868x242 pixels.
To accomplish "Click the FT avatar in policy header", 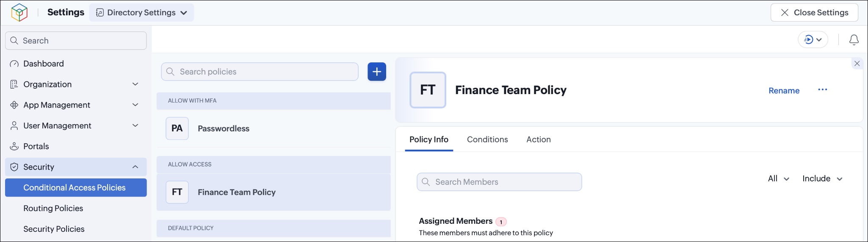I will point(428,90).
